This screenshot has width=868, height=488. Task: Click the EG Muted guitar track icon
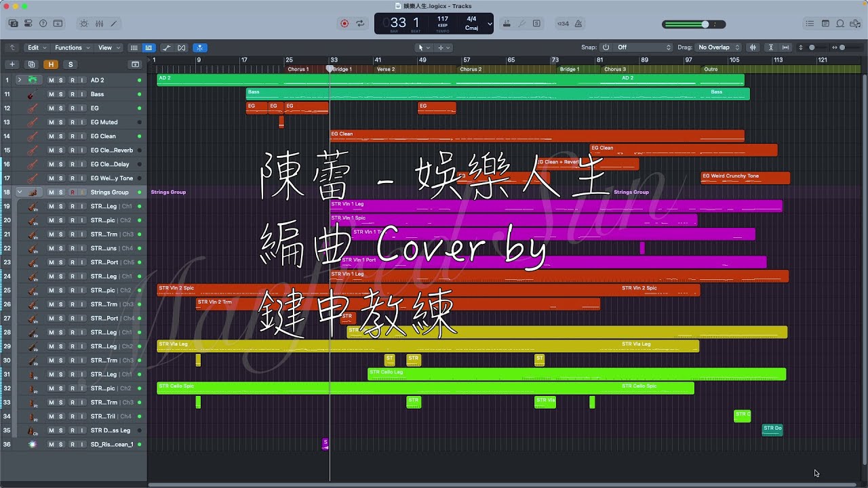tap(32, 122)
